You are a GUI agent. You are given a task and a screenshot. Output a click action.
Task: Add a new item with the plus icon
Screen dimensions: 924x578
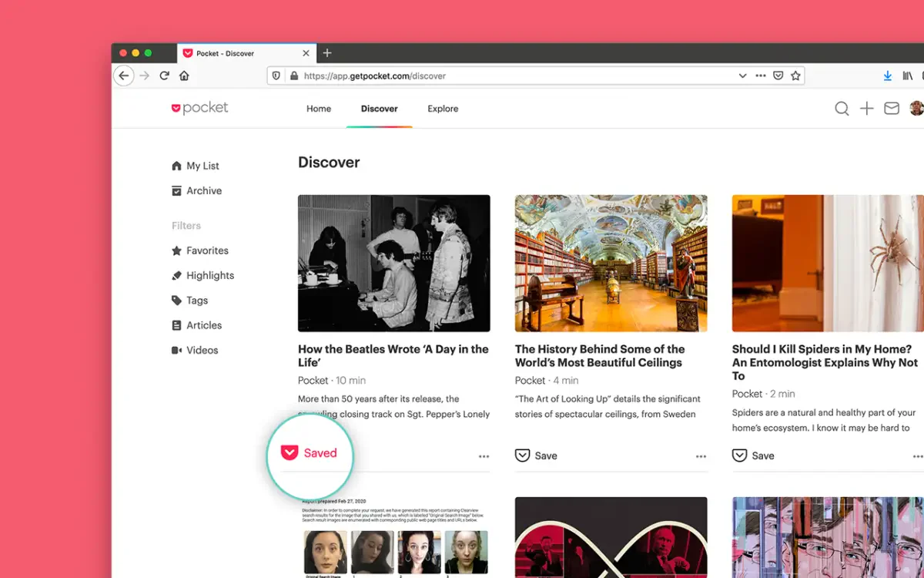click(x=867, y=109)
